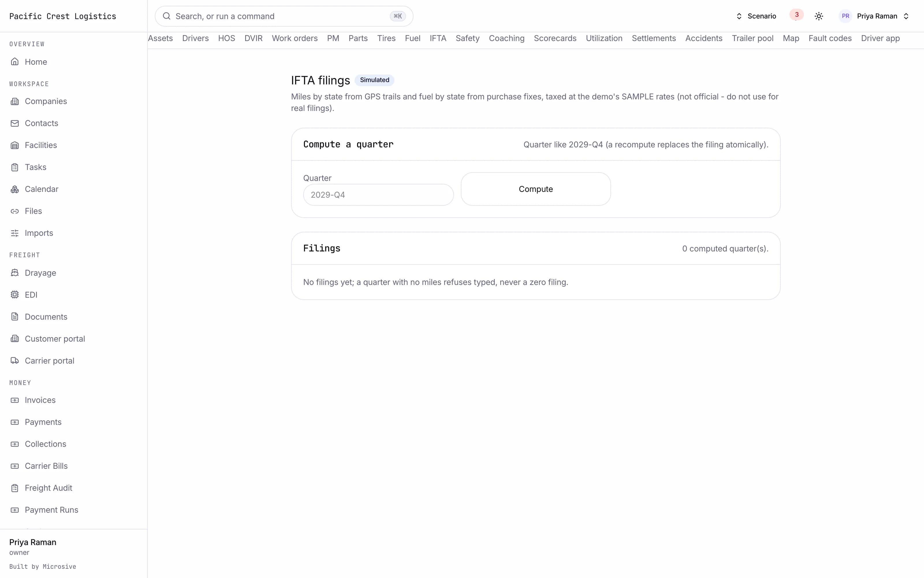Open the Payments sidebar link
The image size is (924, 578).
click(43, 422)
